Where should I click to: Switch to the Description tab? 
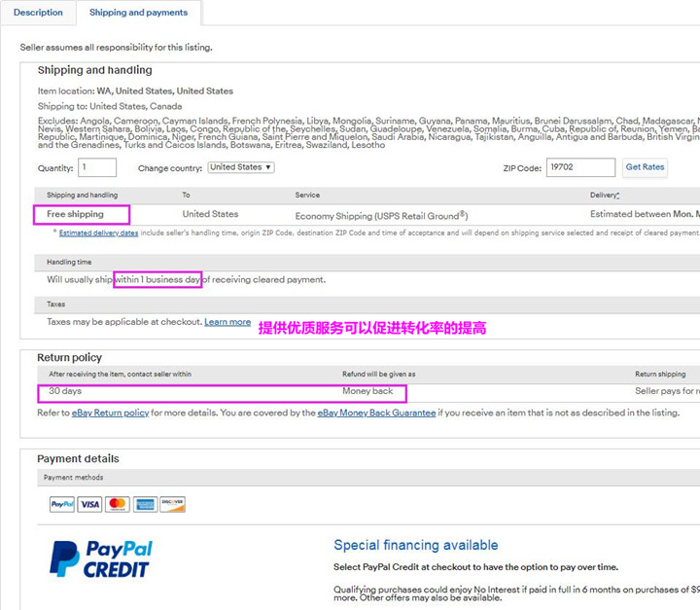pos(38,13)
